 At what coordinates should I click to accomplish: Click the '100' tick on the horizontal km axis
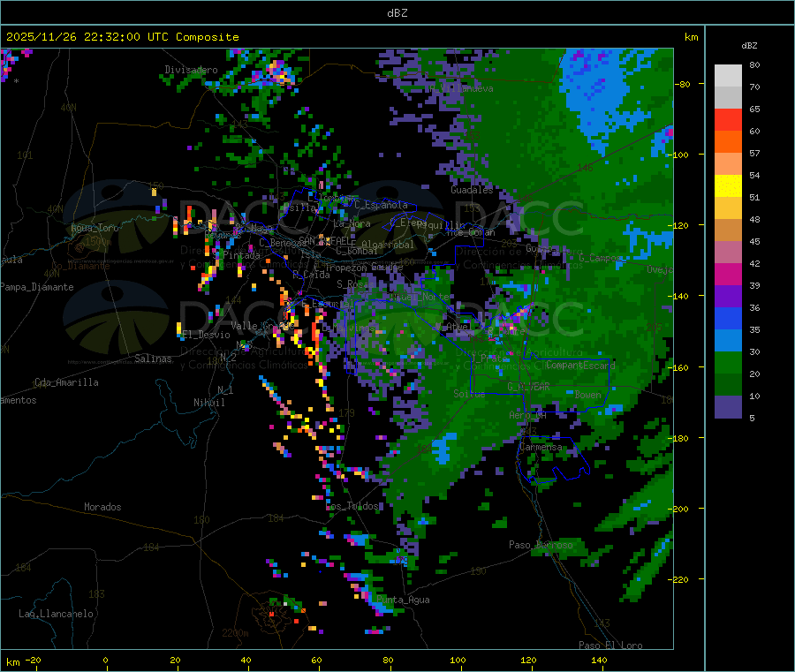coord(458,661)
